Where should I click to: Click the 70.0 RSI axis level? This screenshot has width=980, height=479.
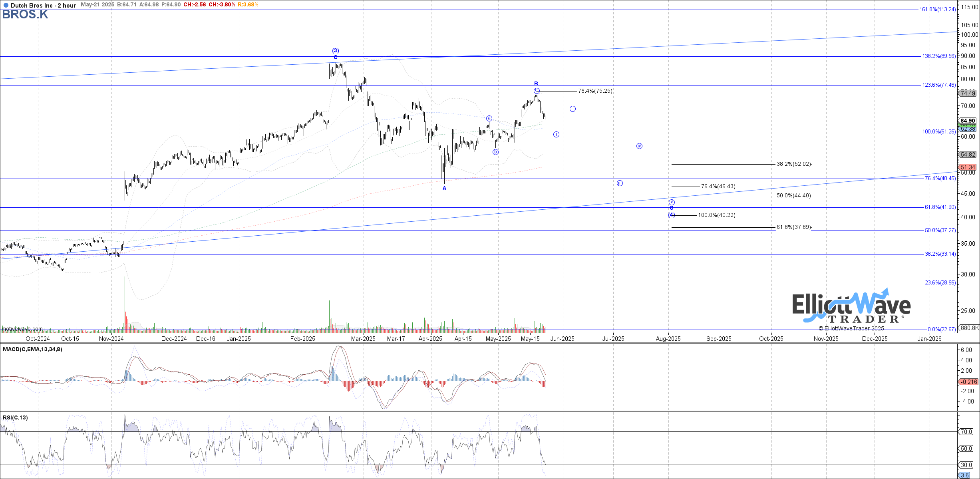(966, 431)
